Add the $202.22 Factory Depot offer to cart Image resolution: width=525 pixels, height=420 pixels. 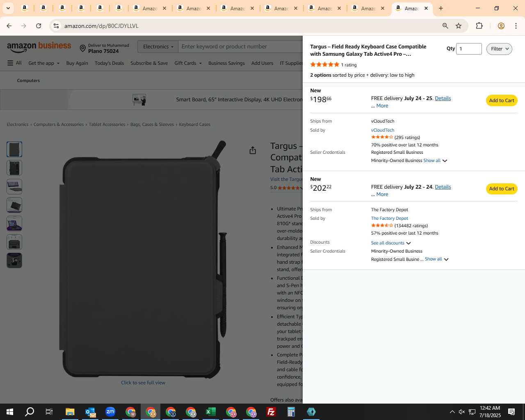point(502,189)
